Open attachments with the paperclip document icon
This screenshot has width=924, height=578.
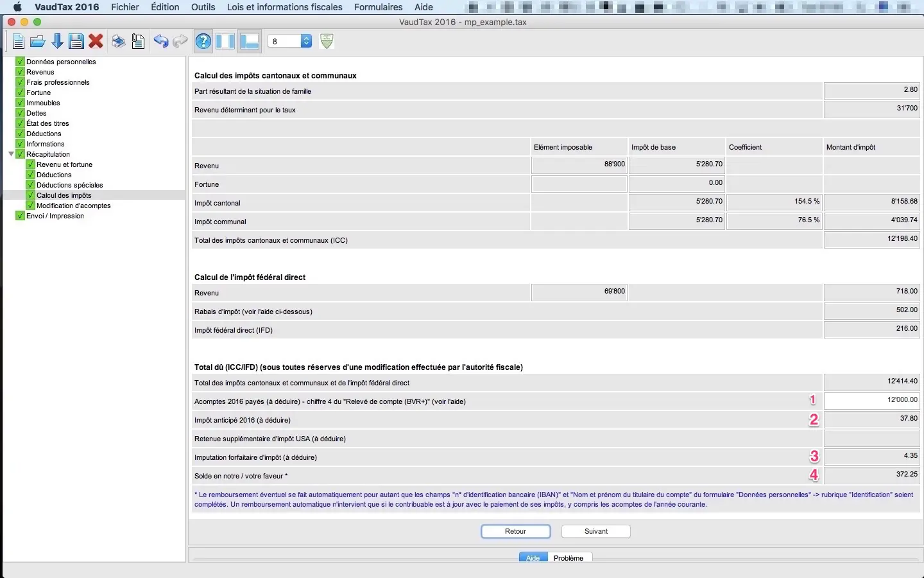[x=138, y=42]
